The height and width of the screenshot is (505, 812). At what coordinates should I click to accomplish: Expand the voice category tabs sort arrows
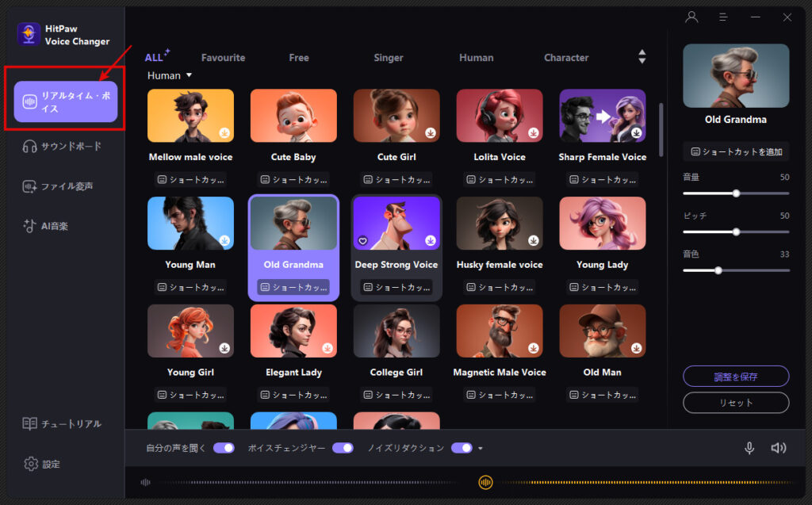[642, 57]
